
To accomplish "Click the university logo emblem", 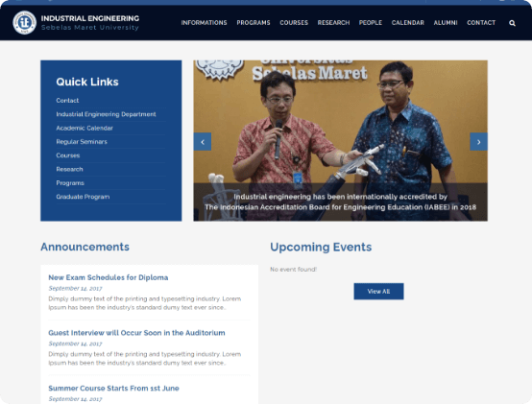I will [x=24, y=23].
